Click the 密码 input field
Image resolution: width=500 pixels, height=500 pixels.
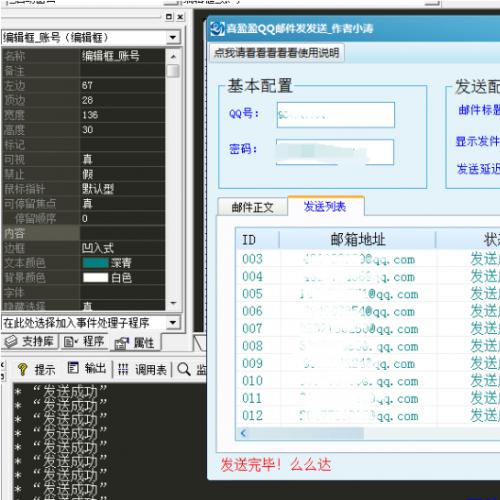point(335,152)
